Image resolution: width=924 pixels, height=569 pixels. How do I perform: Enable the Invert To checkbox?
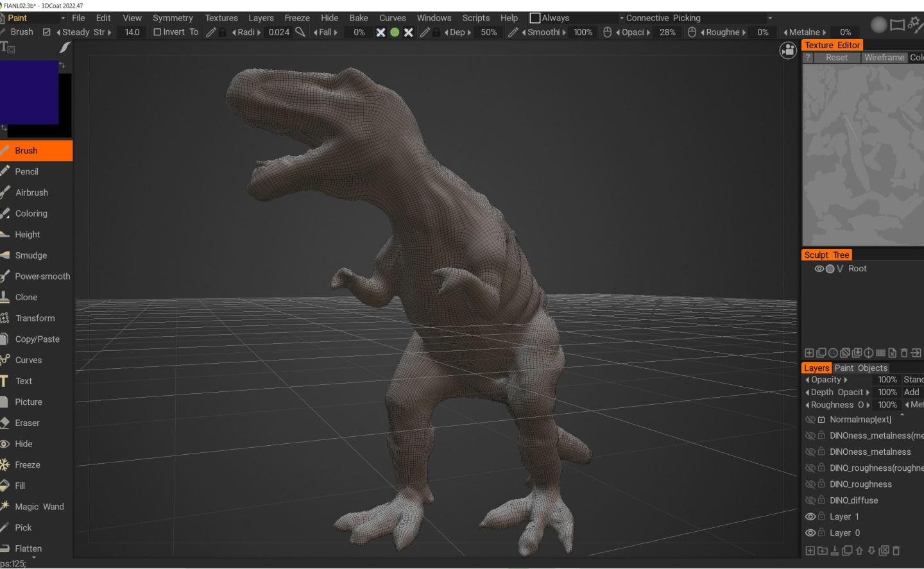[157, 32]
